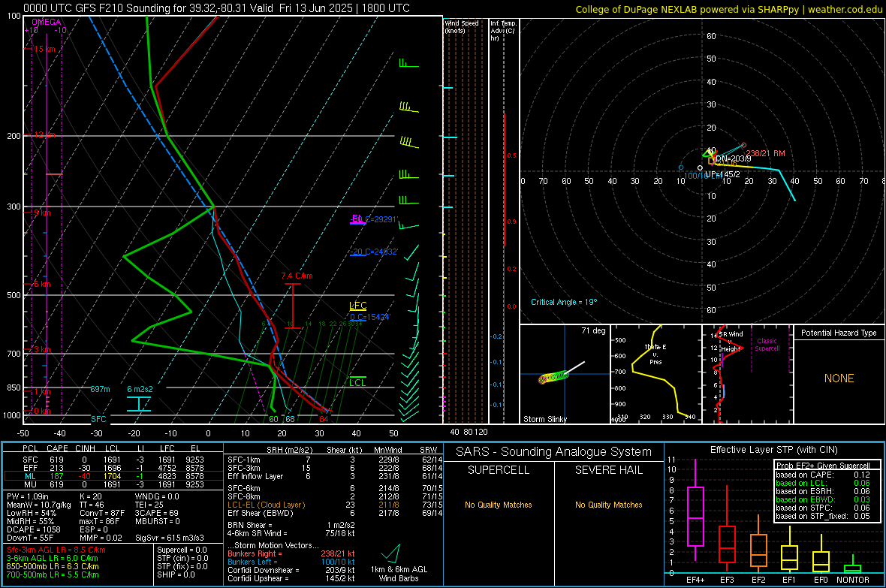Click the Critical Angle = 19° text
The image size is (886, 588).
[563, 302]
